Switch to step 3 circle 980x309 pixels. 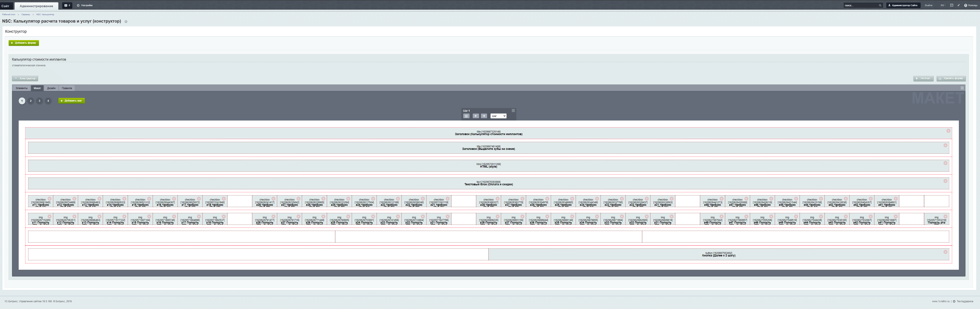click(x=39, y=101)
